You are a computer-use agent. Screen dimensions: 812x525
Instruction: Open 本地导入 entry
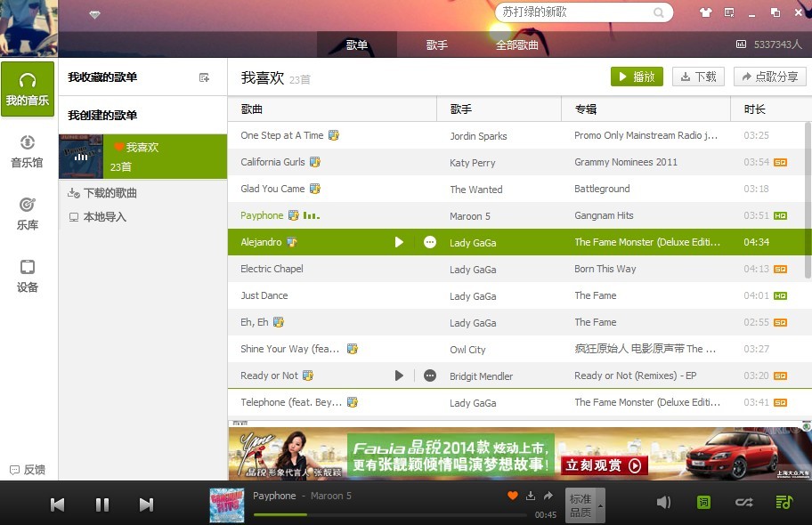[x=98, y=217]
